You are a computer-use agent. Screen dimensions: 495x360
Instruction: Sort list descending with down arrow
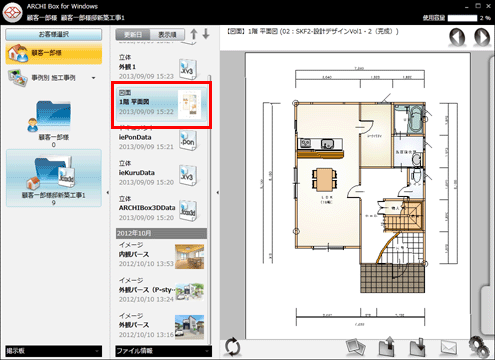(206, 34)
